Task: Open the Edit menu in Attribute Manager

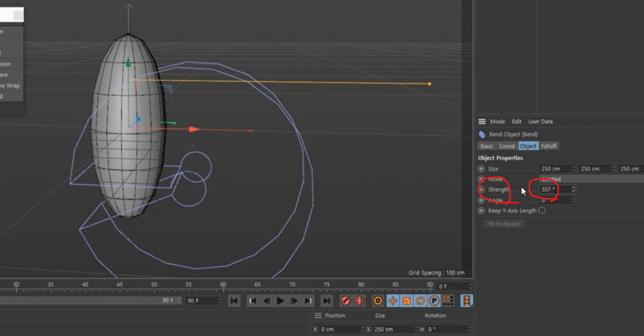Action: coord(516,121)
